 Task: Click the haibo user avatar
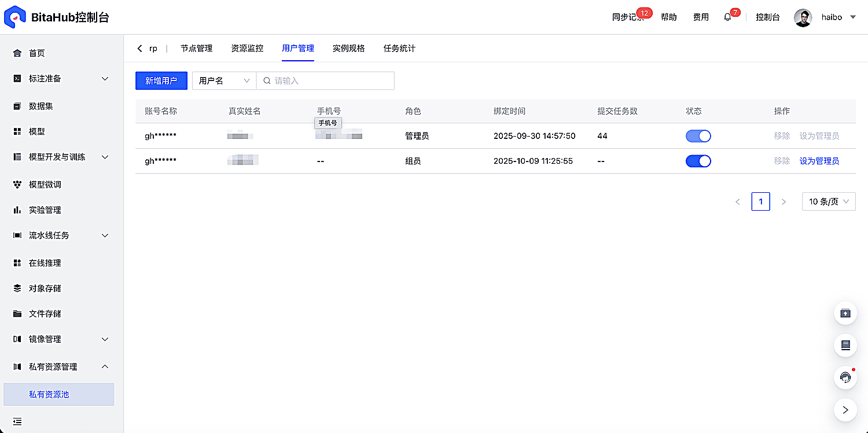[803, 17]
